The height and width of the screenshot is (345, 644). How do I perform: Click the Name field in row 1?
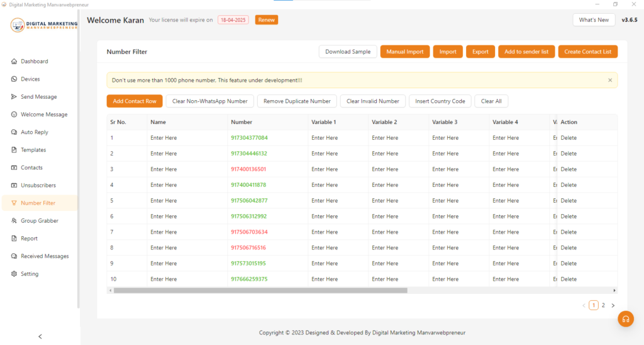pos(164,138)
